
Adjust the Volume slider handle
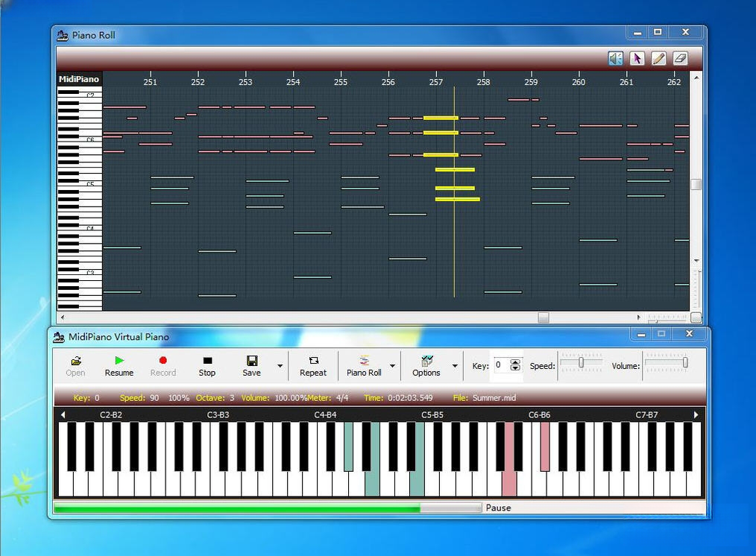tap(685, 362)
